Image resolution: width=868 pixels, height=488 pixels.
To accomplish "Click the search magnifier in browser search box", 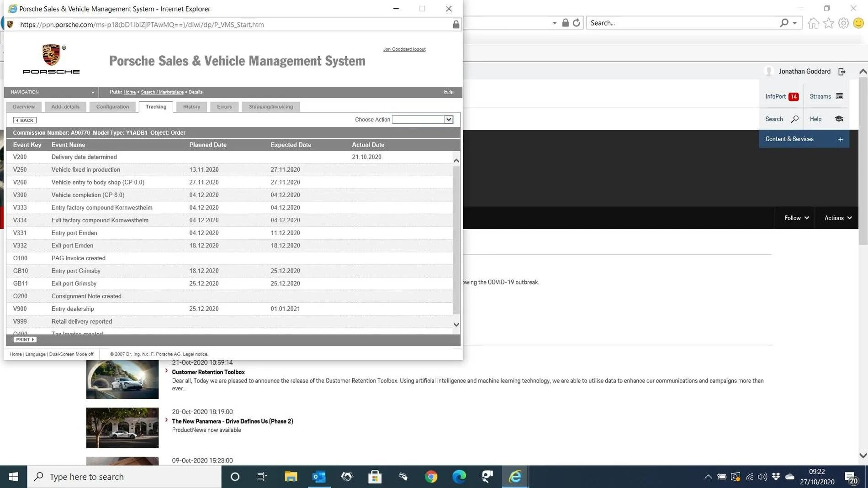I will 784,23.
